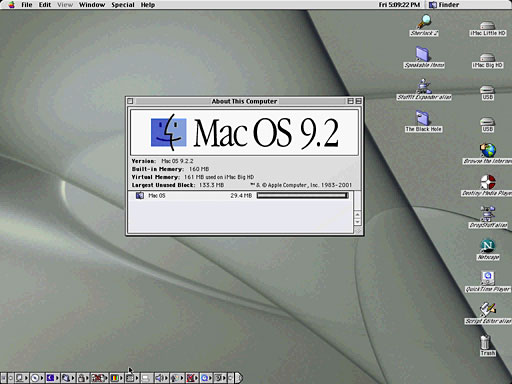The image size is (512, 384).
Task: Select the Stuffit Expander alias icon
Action: 424,89
